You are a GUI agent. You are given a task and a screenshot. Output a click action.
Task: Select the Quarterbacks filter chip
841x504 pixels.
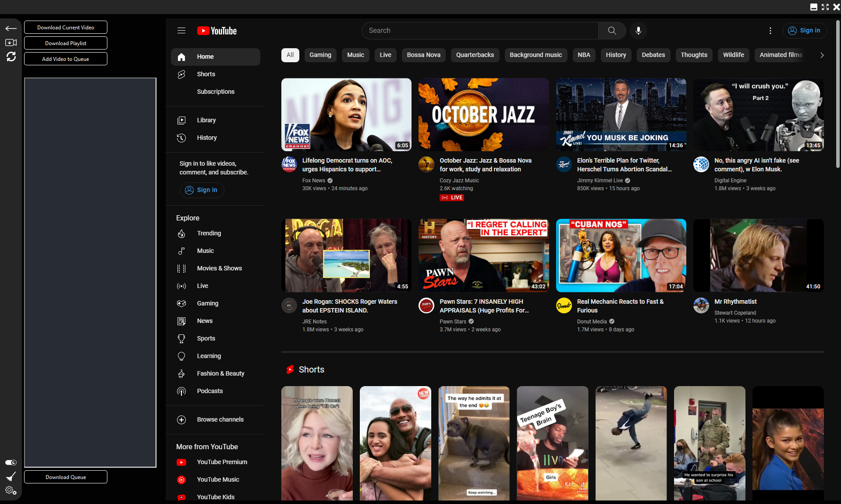[475, 55]
